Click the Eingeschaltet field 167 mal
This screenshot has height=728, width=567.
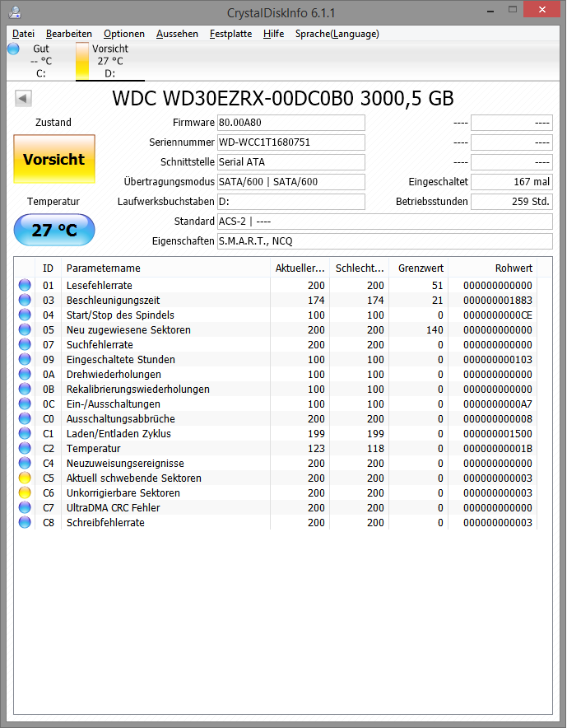(512, 181)
